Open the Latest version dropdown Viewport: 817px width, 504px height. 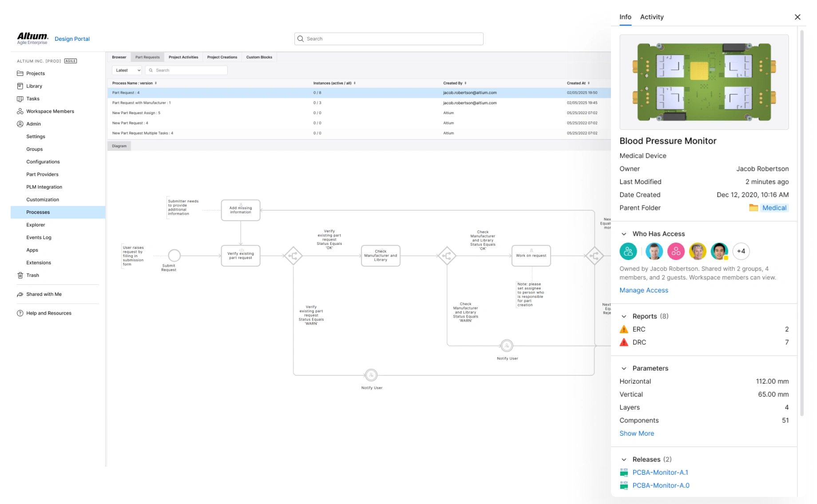coord(127,70)
